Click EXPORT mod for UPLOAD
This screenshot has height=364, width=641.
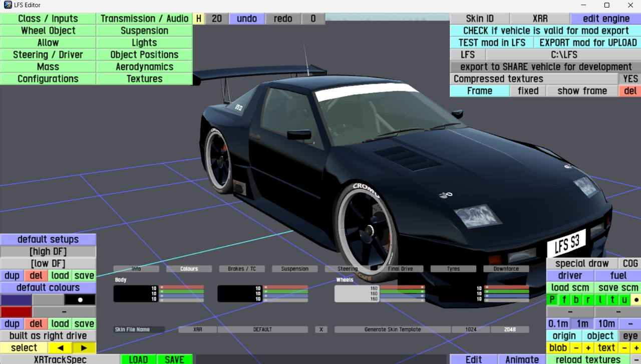pyautogui.click(x=588, y=43)
